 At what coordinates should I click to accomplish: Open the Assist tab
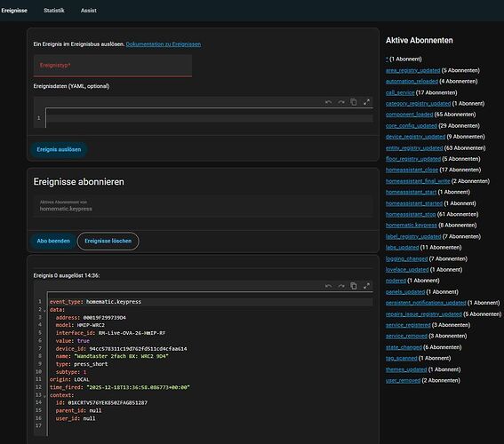click(88, 11)
